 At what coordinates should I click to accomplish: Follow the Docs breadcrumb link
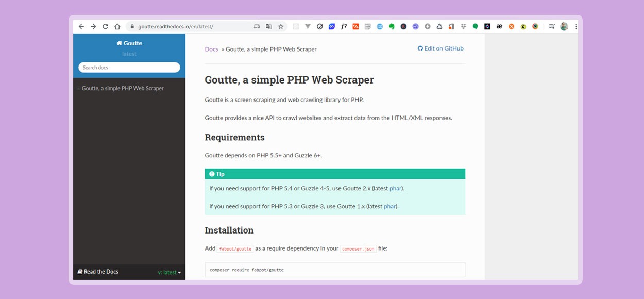(211, 49)
